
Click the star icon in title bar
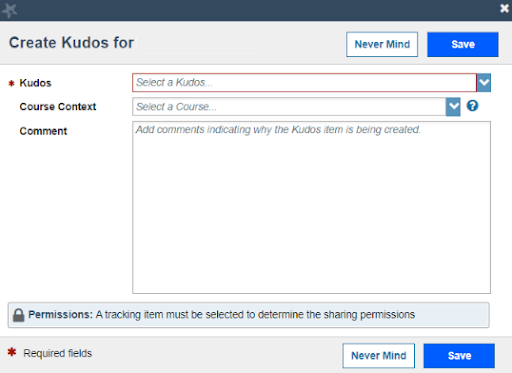[x=9, y=10]
